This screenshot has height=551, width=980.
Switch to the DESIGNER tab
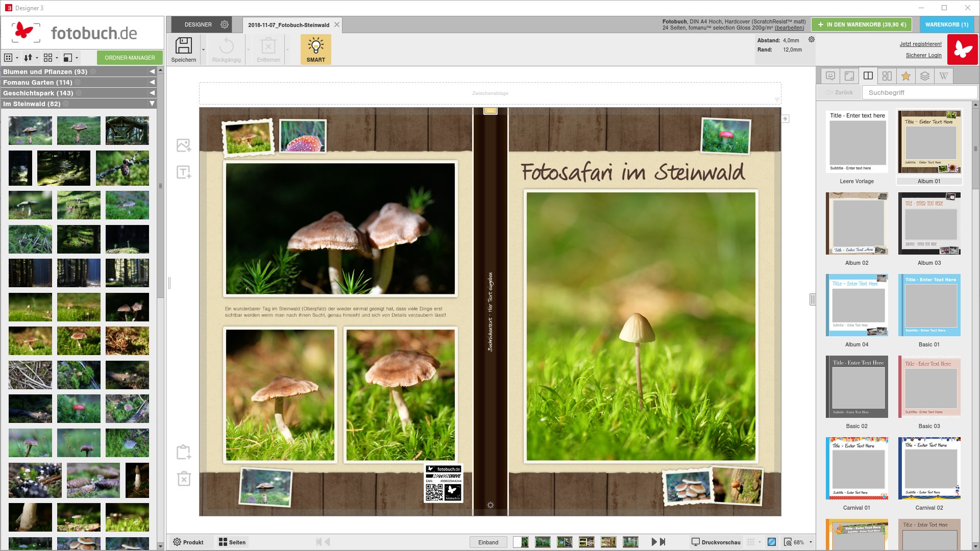coord(198,24)
